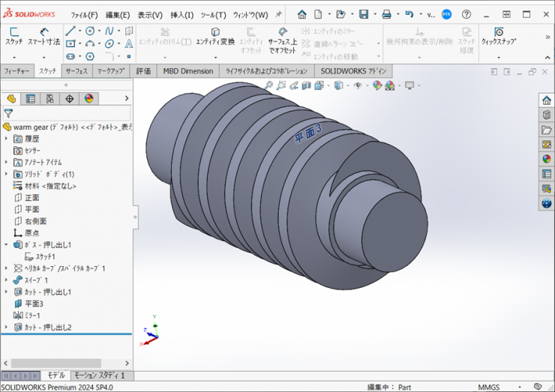Open Design Library in right task pane
555x392 pixels.
(x=546, y=115)
